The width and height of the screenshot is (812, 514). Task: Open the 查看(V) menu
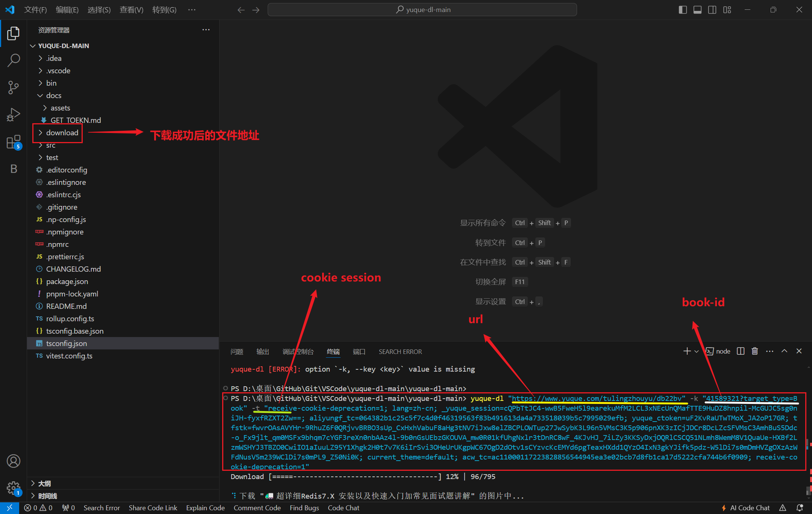coord(131,10)
